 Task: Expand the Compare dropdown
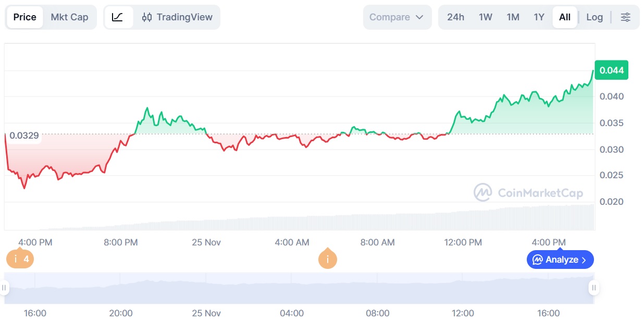397,17
